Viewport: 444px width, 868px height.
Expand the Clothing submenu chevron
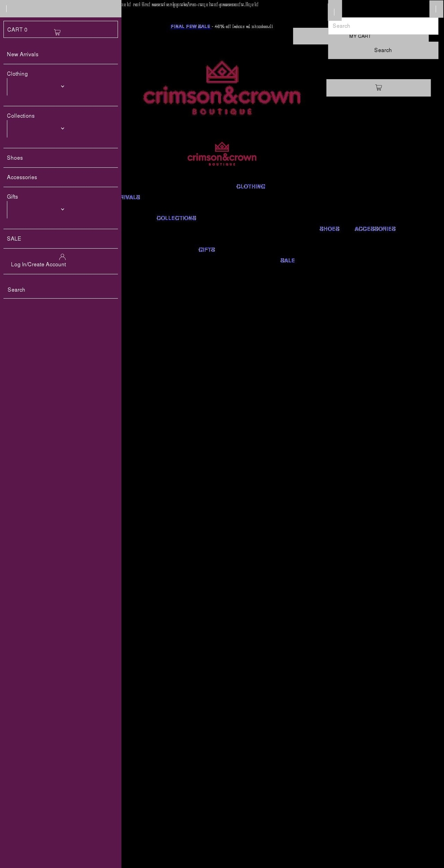click(62, 87)
